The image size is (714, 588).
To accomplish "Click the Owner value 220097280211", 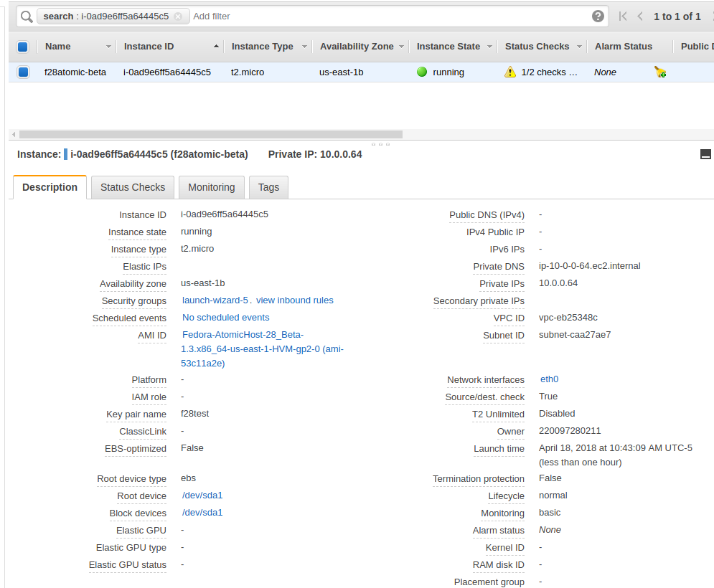I will [570, 431].
